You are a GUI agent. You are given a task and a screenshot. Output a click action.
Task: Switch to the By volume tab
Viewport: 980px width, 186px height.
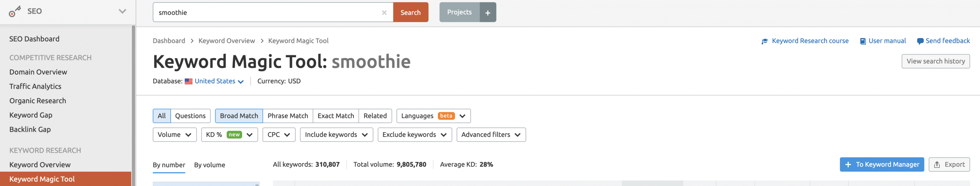point(210,165)
